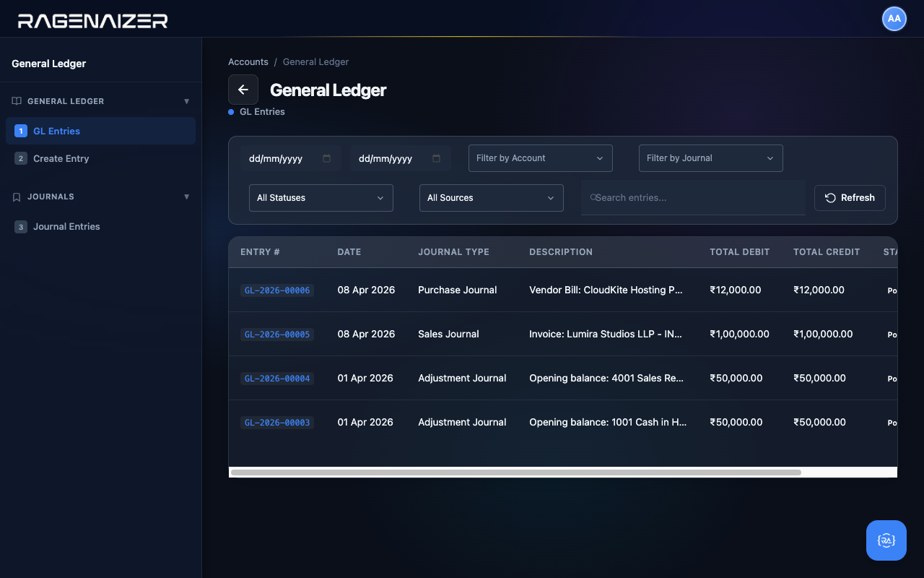
Task: Click 01 Apr 2026 in GL-2026-00003 row
Action: pyautogui.click(x=365, y=422)
